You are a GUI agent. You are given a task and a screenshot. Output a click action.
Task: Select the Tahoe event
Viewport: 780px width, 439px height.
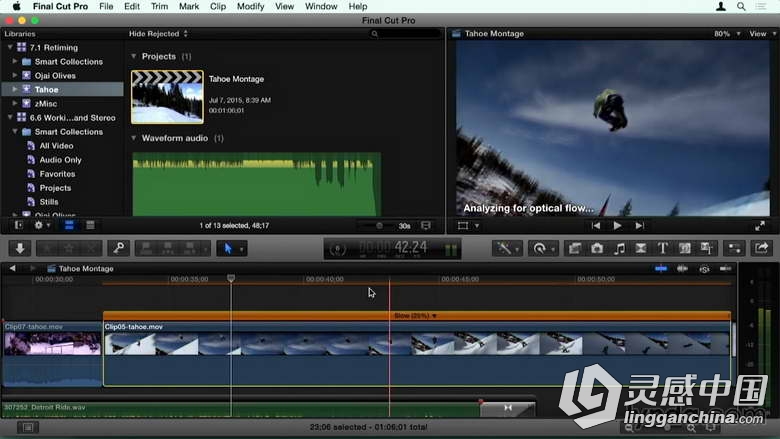(x=62, y=89)
